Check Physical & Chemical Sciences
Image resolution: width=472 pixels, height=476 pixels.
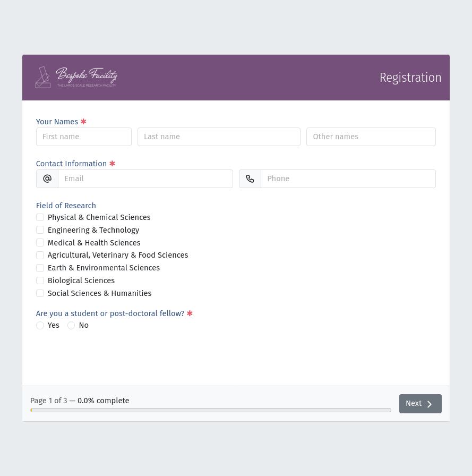(x=40, y=217)
